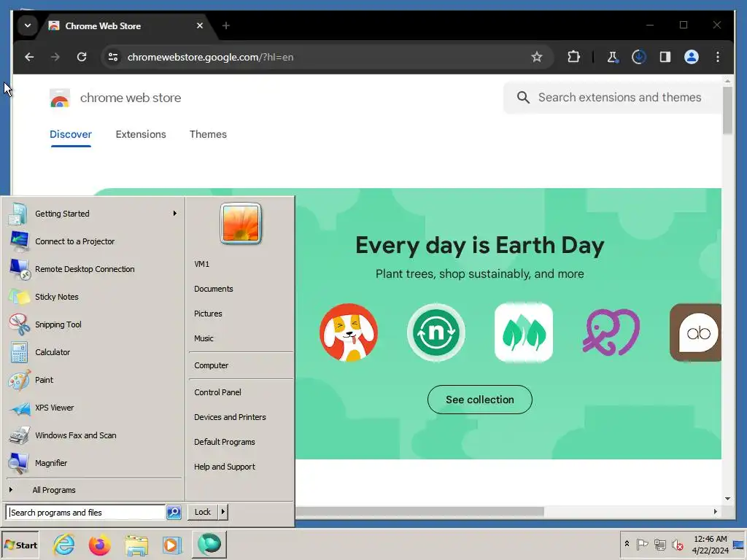Open Windows Media Player on taskbar

pyautogui.click(x=172, y=545)
